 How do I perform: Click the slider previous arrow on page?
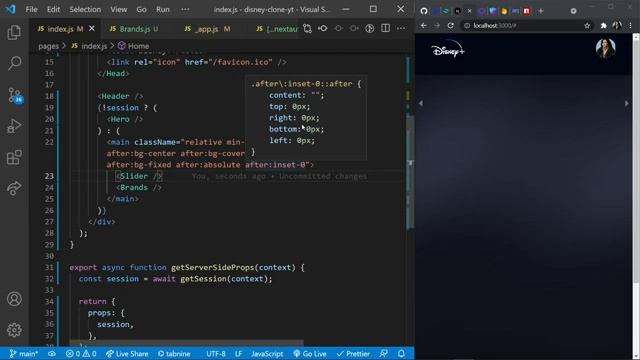(421, 104)
